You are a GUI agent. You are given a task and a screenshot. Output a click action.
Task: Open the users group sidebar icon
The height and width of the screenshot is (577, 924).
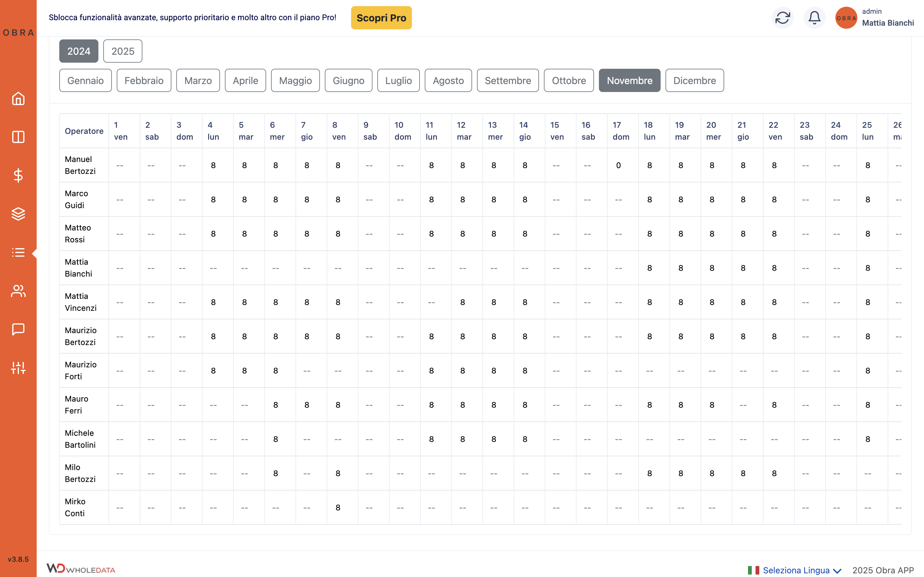pyautogui.click(x=18, y=291)
